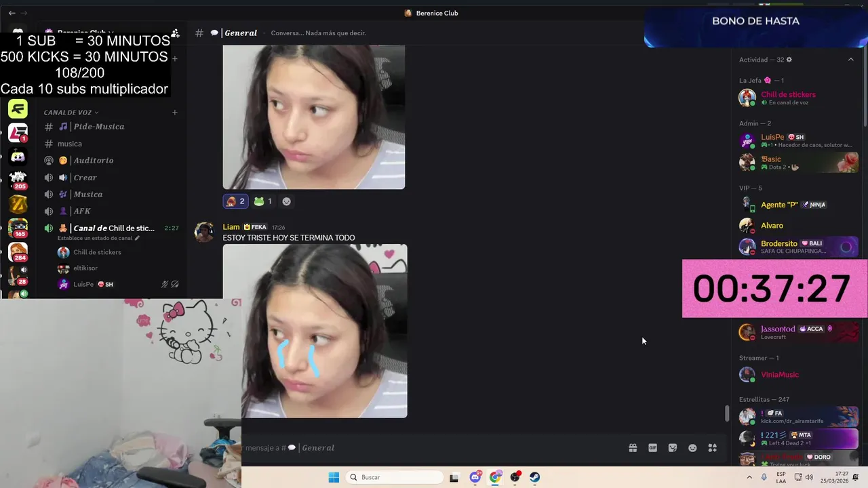Open Agente "P" member profile

click(797, 205)
